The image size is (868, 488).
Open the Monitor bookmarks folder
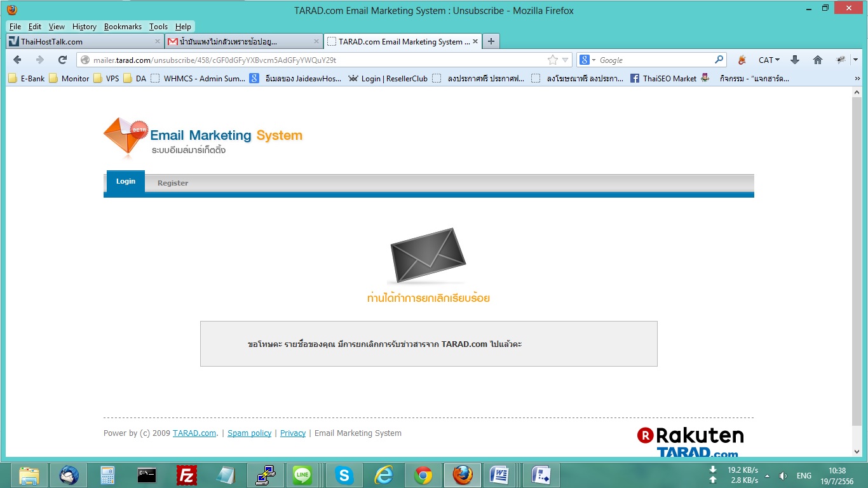(69, 79)
